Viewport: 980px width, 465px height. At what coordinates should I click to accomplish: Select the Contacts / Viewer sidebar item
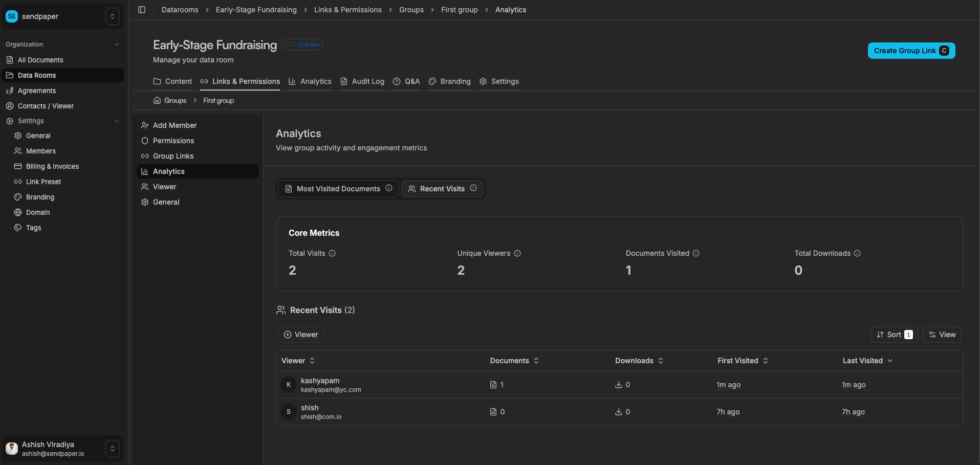click(46, 106)
